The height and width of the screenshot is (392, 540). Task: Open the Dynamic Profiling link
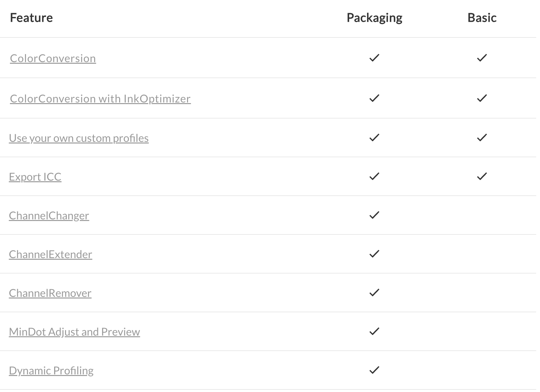click(51, 371)
